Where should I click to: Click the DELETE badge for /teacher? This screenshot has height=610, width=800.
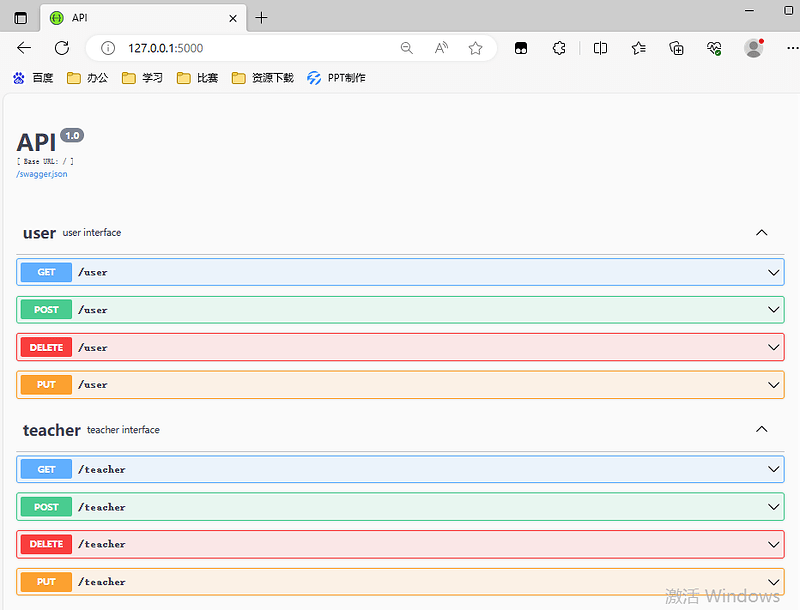46,544
